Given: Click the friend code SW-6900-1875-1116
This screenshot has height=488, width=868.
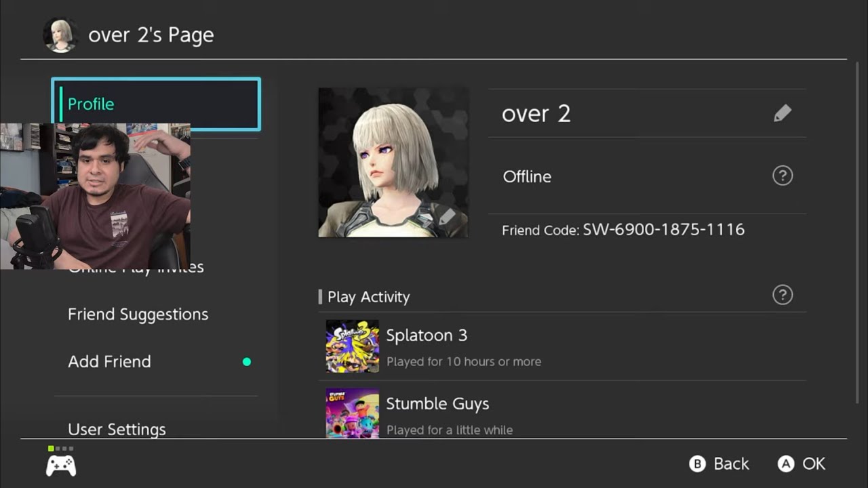Looking at the screenshot, I should [664, 230].
